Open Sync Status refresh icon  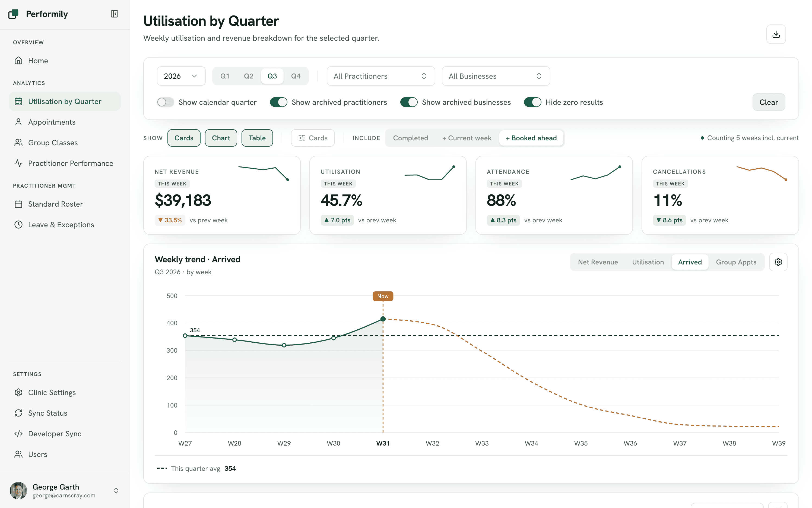tap(18, 413)
